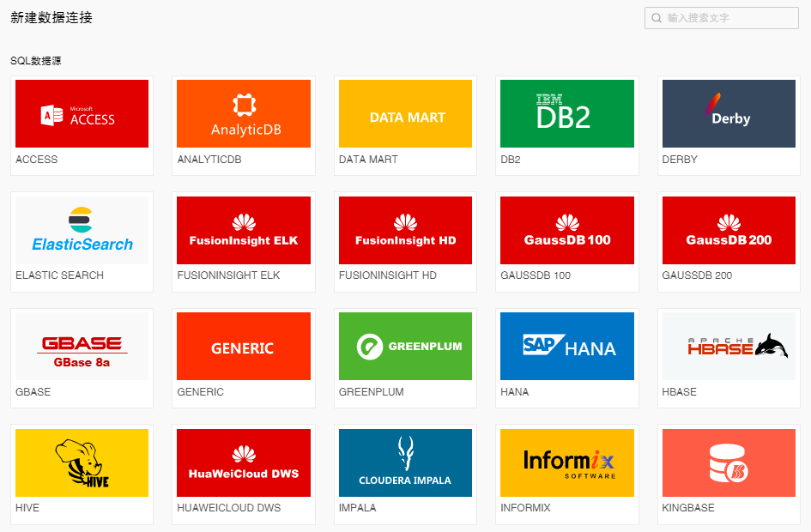811x532 pixels.
Task: Click the IMPALA caption text
Action: point(357,508)
